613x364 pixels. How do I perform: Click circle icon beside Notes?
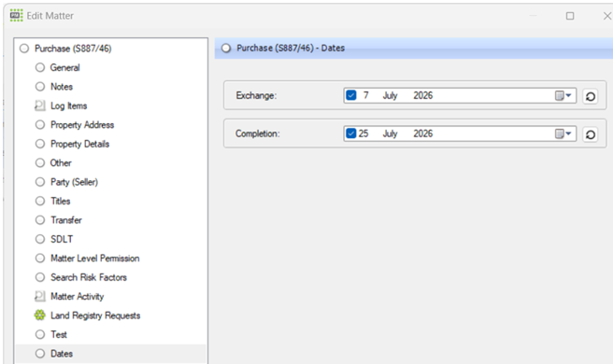tap(40, 86)
